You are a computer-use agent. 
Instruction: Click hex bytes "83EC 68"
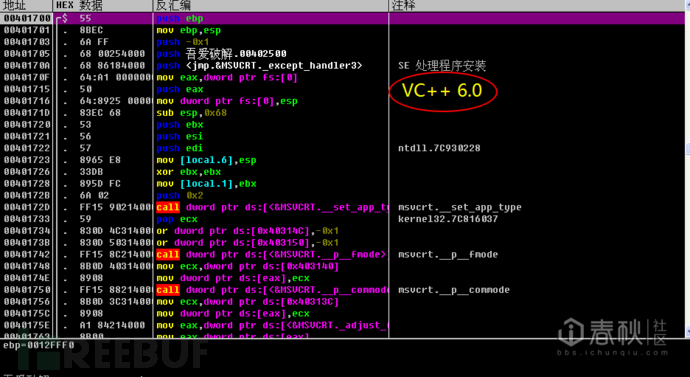click(x=100, y=113)
